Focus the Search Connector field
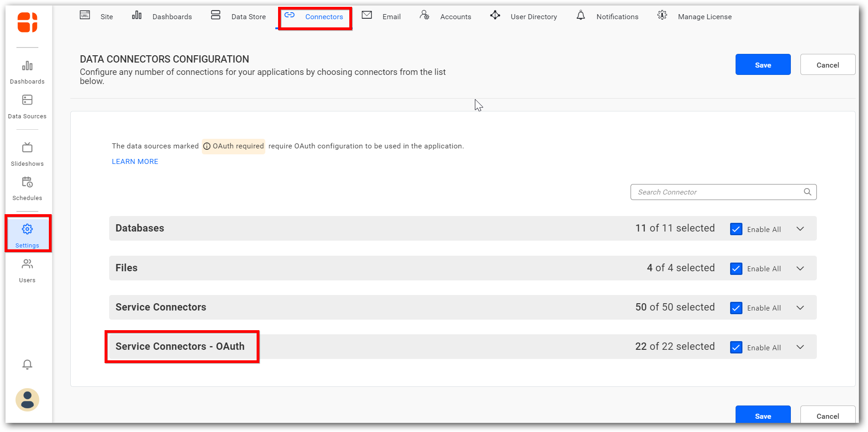The image size is (868, 432). (x=723, y=192)
